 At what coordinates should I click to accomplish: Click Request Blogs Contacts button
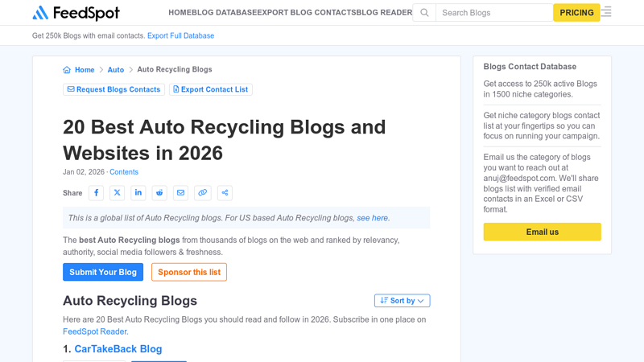114,89
